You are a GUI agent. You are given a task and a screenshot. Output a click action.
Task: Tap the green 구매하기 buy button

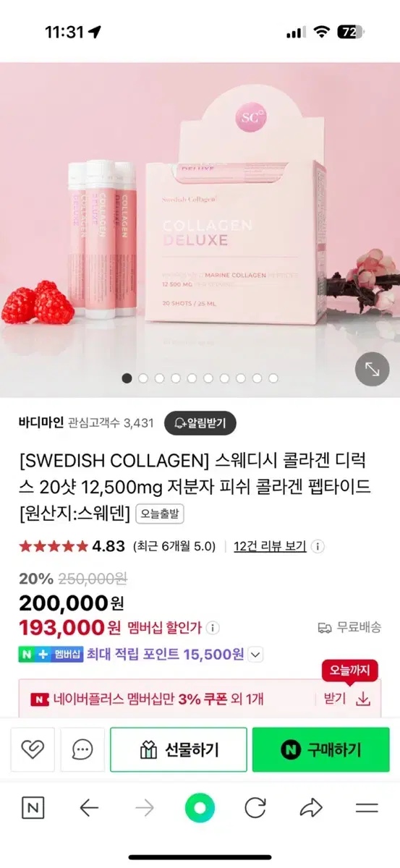point(320,750)
